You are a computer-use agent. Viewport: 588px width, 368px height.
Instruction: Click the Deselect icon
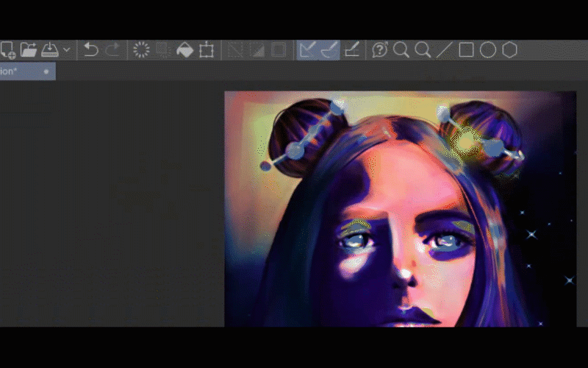click(235, 50)
